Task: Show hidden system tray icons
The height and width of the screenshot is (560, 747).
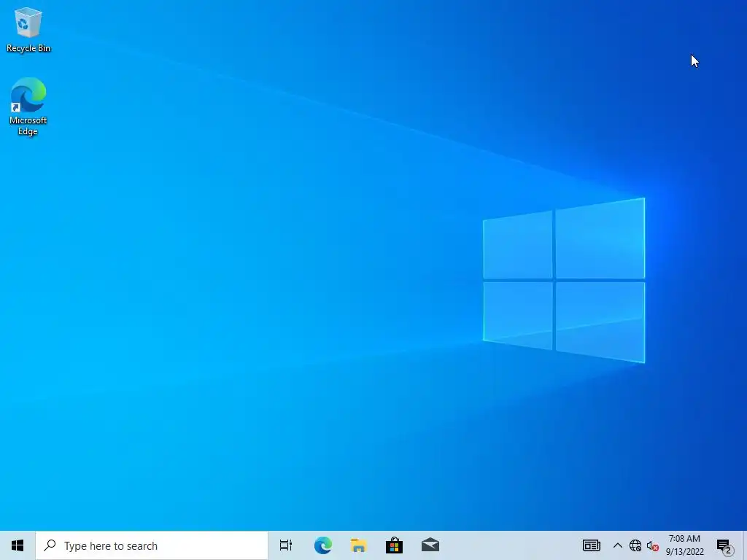Action: pos(617,545)
